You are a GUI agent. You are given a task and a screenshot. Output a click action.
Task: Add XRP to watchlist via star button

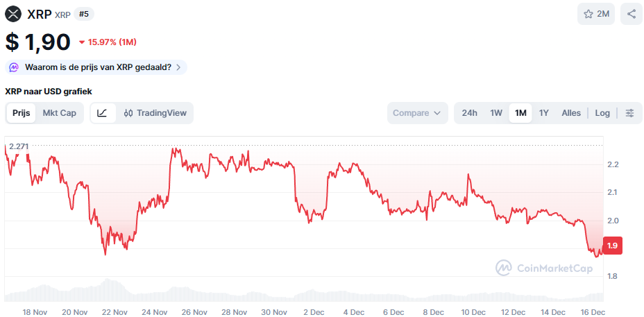pos(595,14)
